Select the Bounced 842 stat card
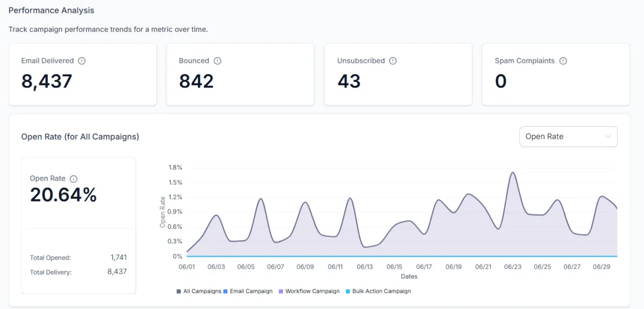Image resolution: width=644 pixels, height=309 pixels. tap(240, 74)
